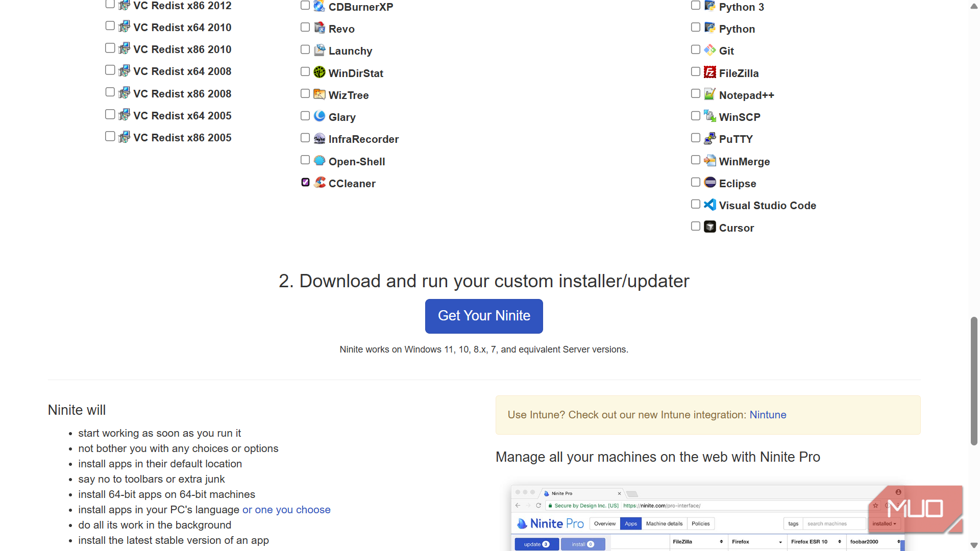980x551 pixels.
Task: Click the Launchy app icon
Action: [x=320, y=49]
